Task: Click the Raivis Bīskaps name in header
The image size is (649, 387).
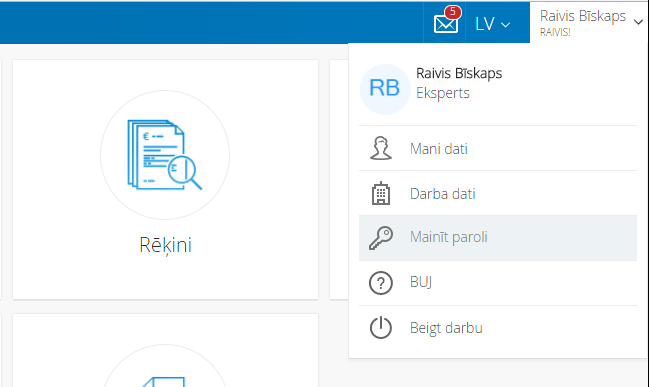Action: point(582,16)
